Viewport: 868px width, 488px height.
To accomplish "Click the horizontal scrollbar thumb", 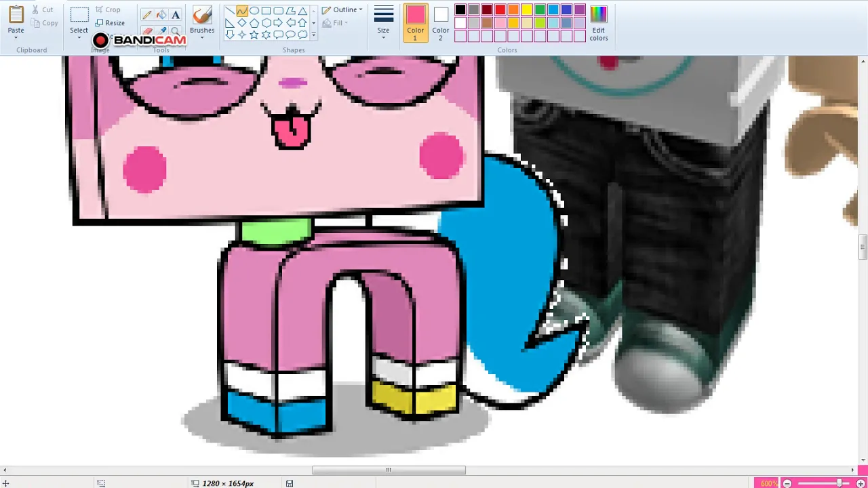I will click(x=389, y=470).
